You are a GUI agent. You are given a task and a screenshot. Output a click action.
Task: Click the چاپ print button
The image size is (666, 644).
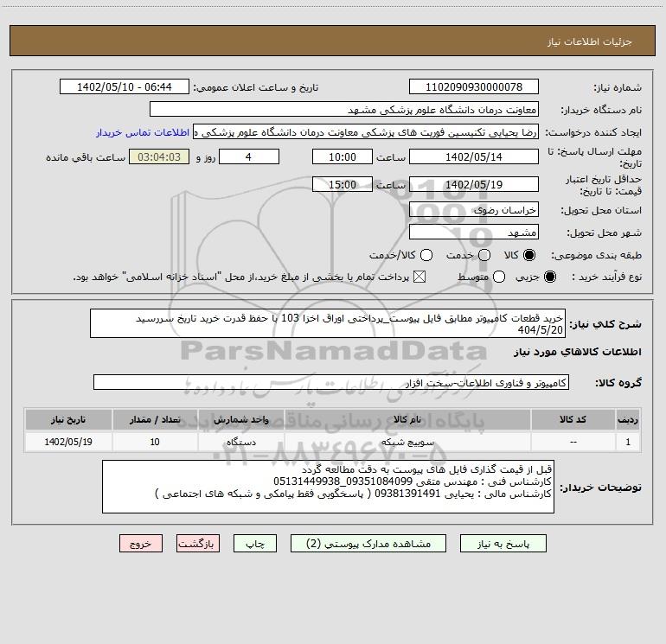(x=255, y=544)
